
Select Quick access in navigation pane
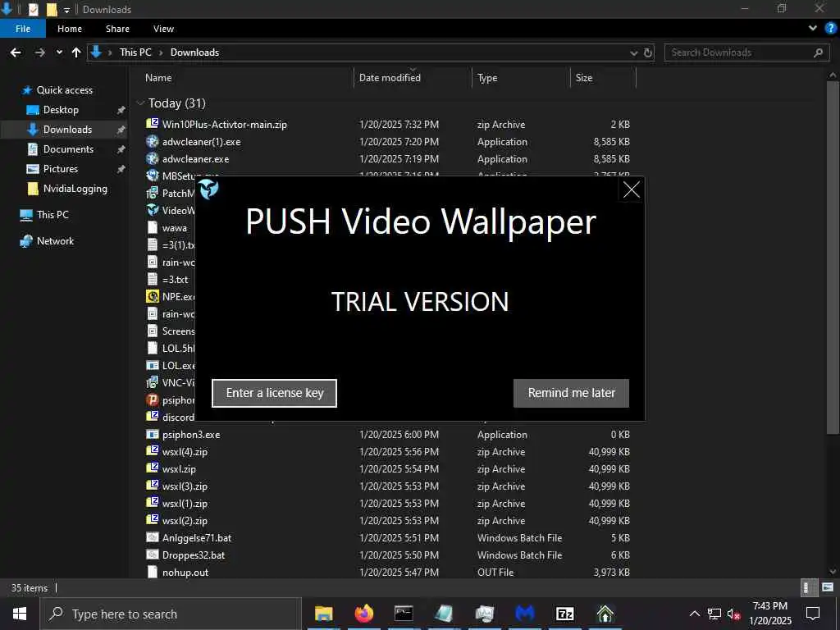point(64,90)
